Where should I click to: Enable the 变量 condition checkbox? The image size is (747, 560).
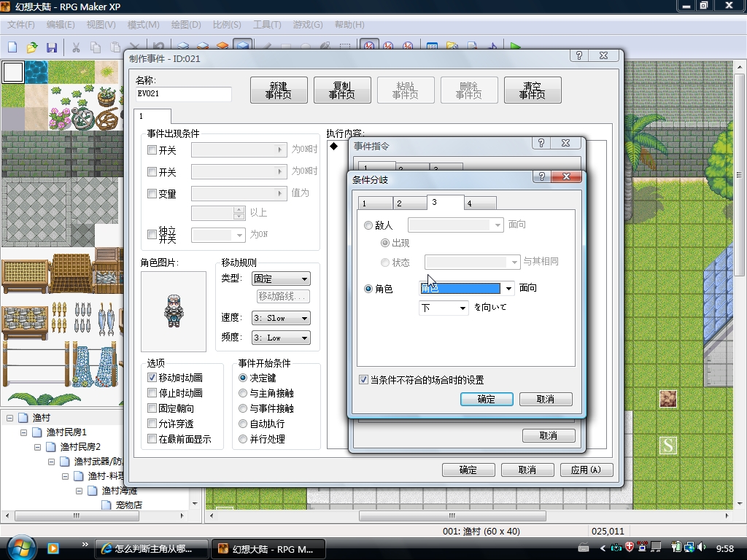coord(152,194)
